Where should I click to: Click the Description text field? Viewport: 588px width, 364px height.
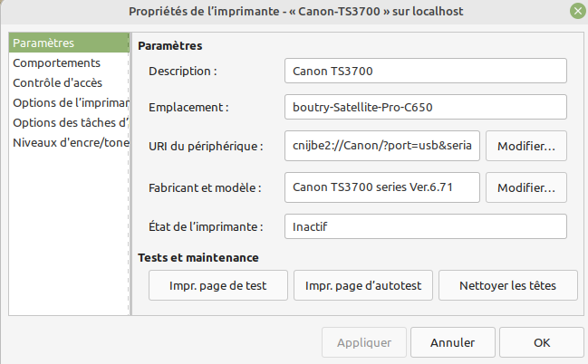(x=424, y=71)
